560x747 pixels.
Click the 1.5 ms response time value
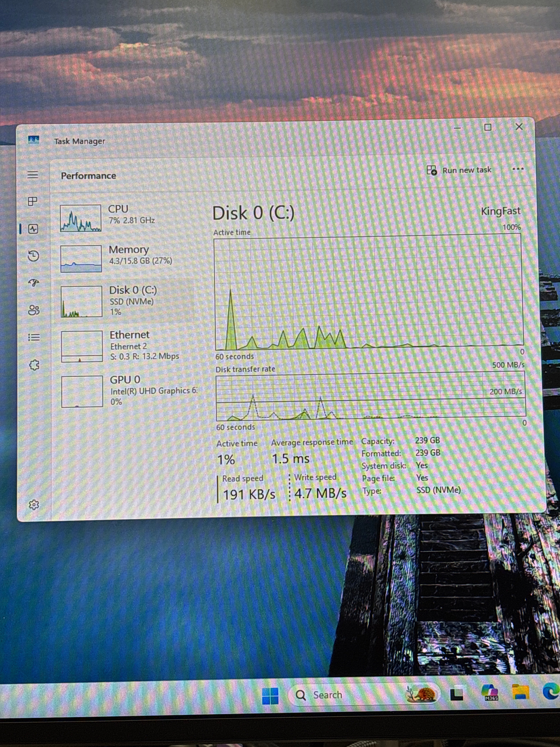(x=290, y=459)
